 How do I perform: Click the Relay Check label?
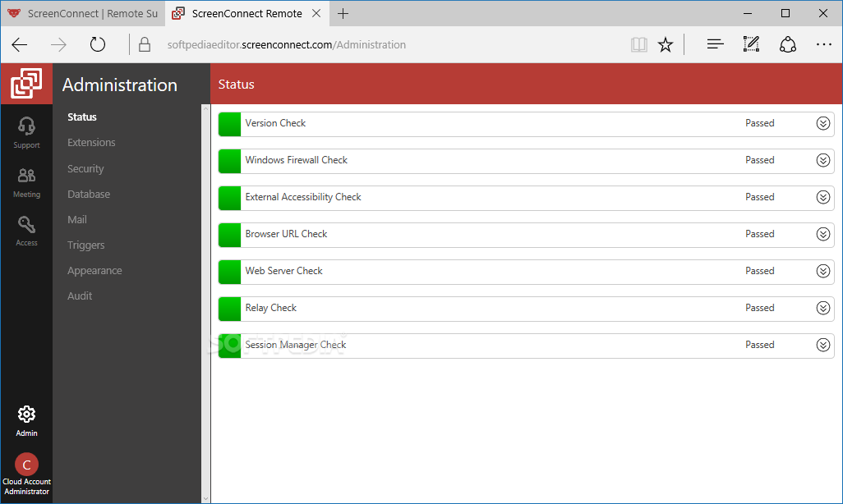tap(271, 308)
